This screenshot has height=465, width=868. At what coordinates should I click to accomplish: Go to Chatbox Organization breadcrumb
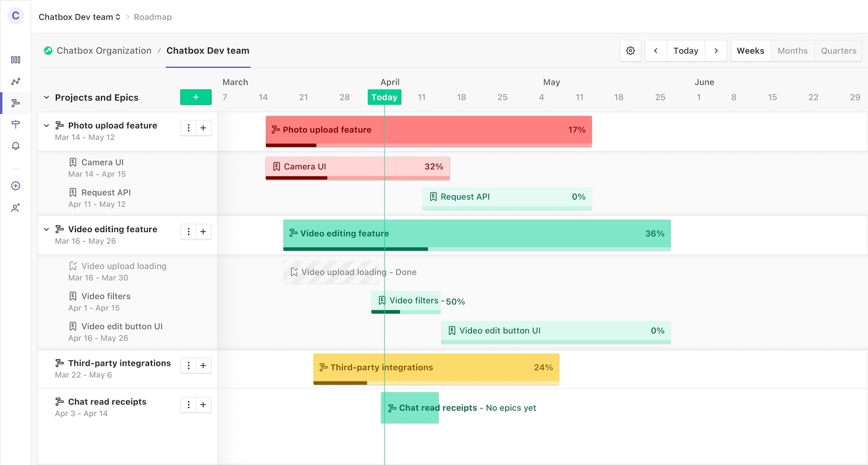104,50
